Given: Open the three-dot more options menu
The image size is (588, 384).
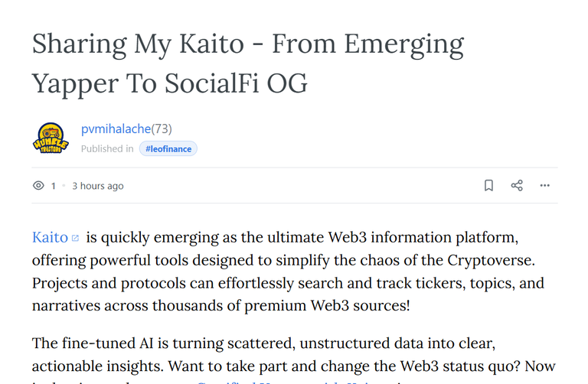Looking at the screenshot, I should (544, 185).
